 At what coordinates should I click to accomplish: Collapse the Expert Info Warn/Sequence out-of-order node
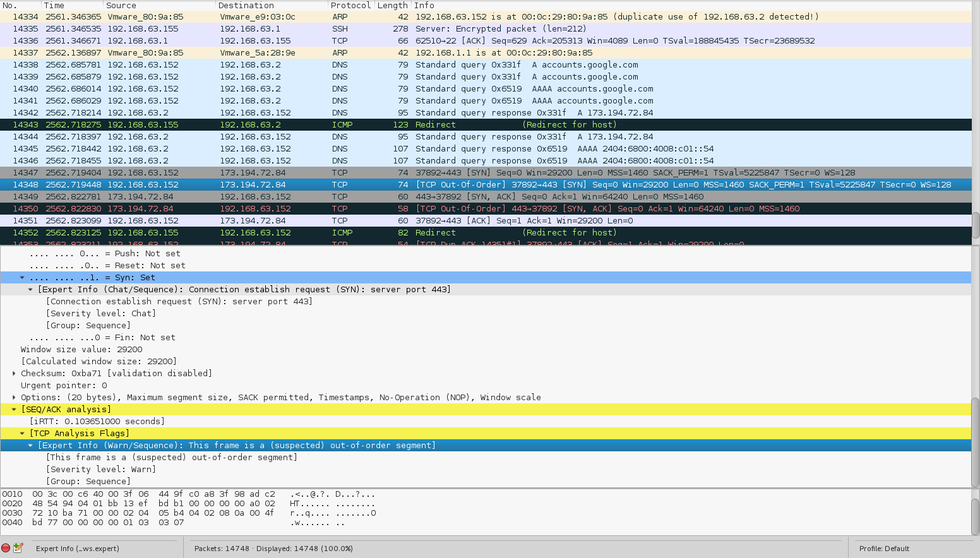click(30, 446)
